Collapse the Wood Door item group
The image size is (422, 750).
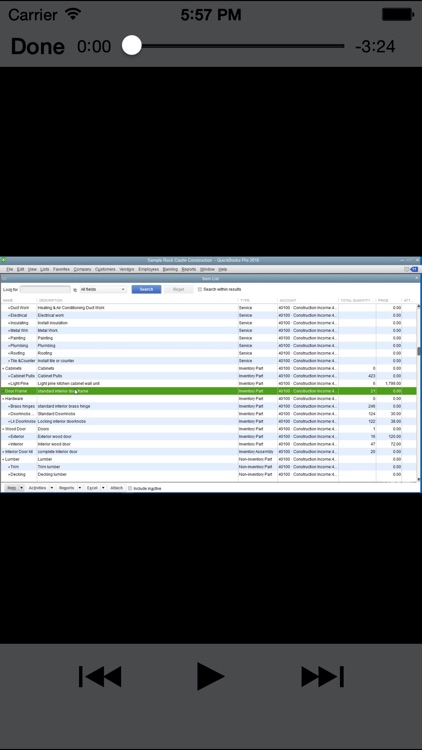3,429
